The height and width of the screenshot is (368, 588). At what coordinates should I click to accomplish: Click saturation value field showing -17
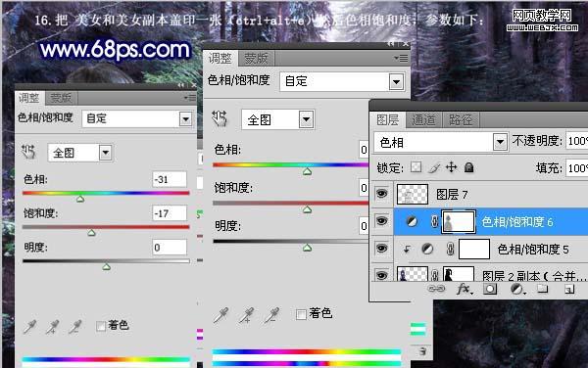[x=170, y=213]
